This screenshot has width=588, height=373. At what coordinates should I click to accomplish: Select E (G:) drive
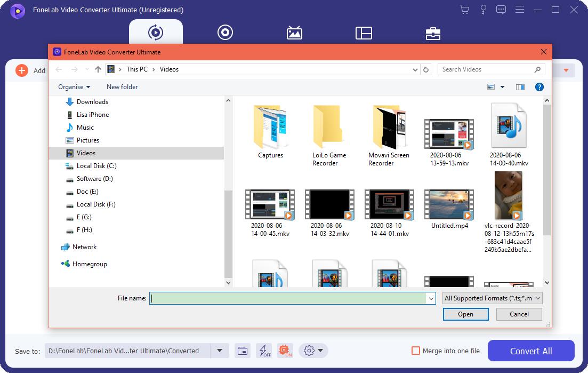click(x=84, y=217)
